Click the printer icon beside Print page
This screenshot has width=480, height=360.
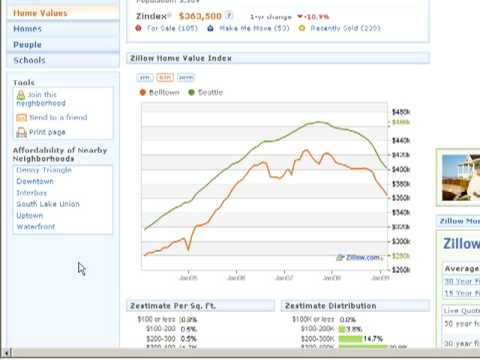point(21,133)
